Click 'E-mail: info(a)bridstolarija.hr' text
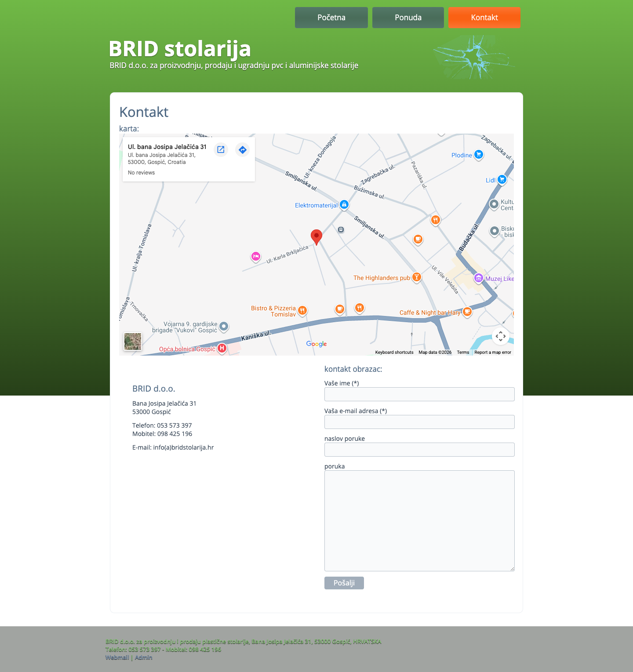 click(x=173, y=447)
